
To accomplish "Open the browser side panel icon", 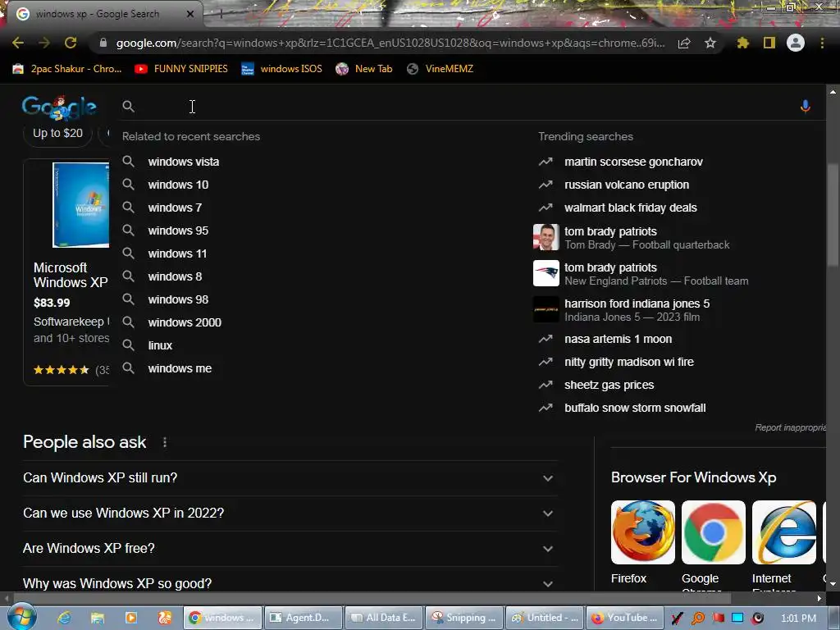I will tap(769, 43).
